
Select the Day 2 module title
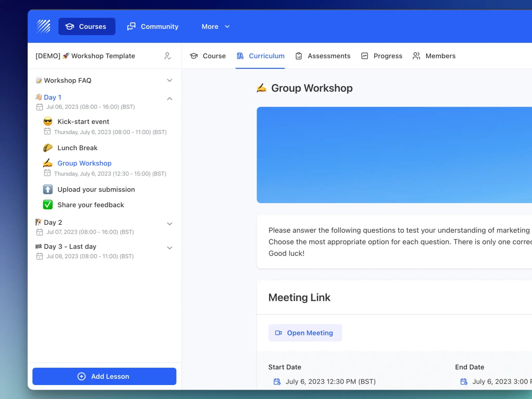(x=53, y=222)
